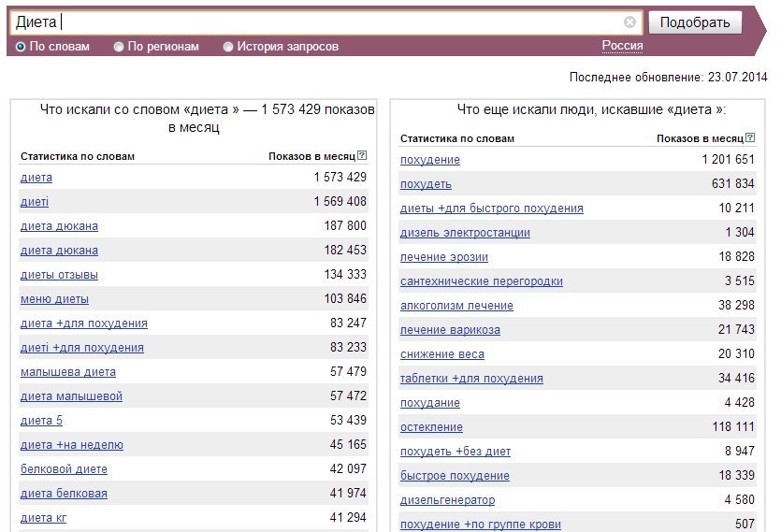Screen dimensions: 781x532
Task: Open the 'похудеть +без диет' link
Action: (x=456, y=453)
